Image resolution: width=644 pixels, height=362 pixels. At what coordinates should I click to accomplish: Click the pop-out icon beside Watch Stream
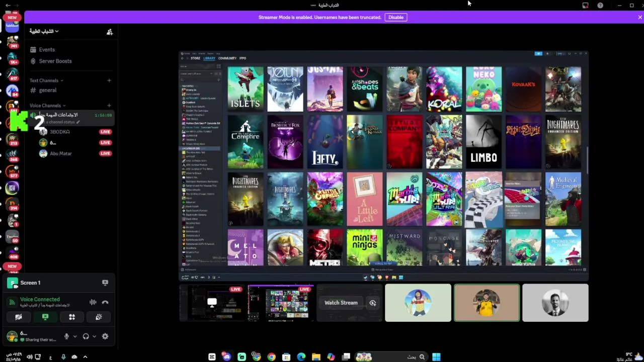(x=373, y=303)
